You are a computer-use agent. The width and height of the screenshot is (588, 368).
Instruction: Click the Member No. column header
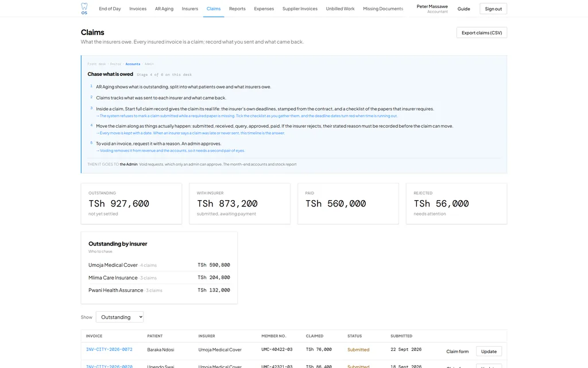coord(274,336)
